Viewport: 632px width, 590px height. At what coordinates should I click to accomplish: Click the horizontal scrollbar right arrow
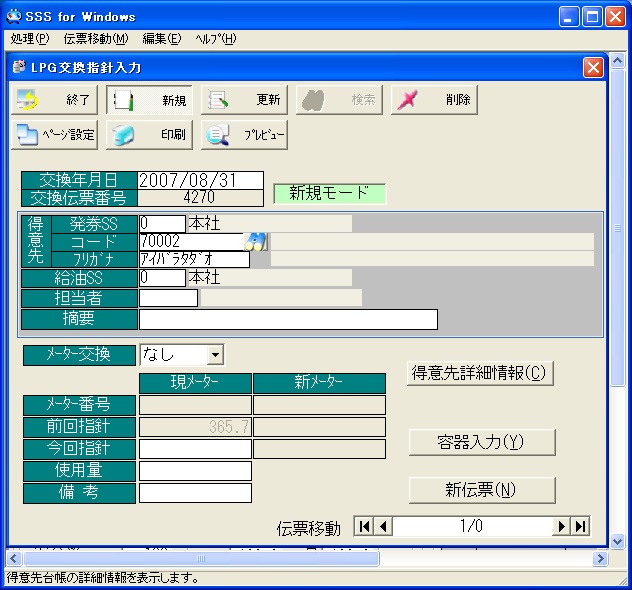coord(600,558)
